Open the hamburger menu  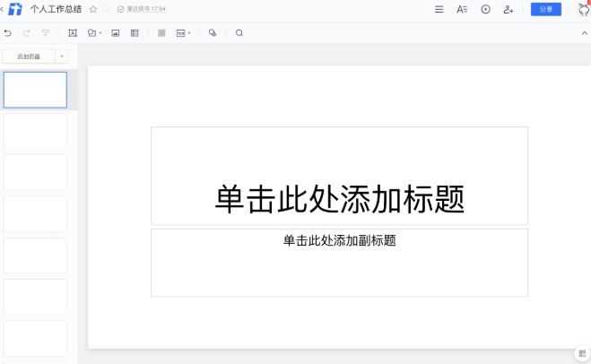coord(439,10)
